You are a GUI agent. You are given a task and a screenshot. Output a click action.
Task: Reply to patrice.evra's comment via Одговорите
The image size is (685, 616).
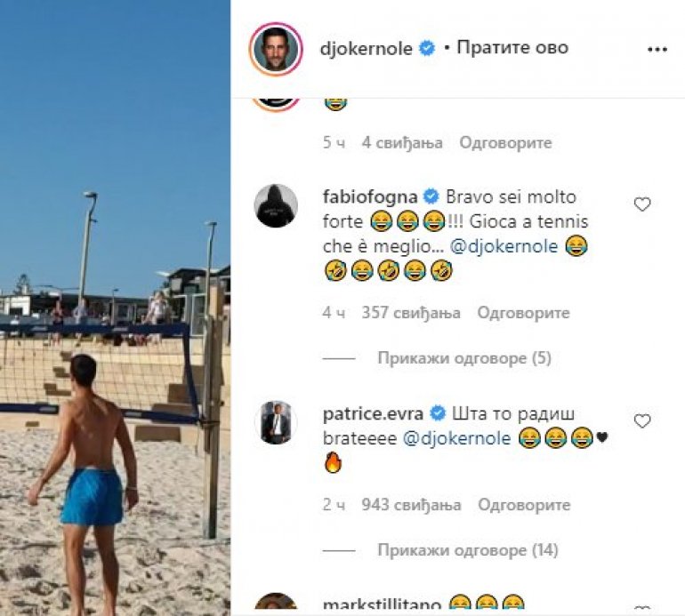tap(524, 505)
